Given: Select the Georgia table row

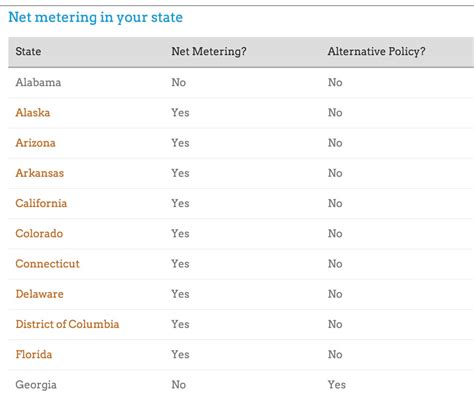Looking at the screenshot, I should (241, 385).
